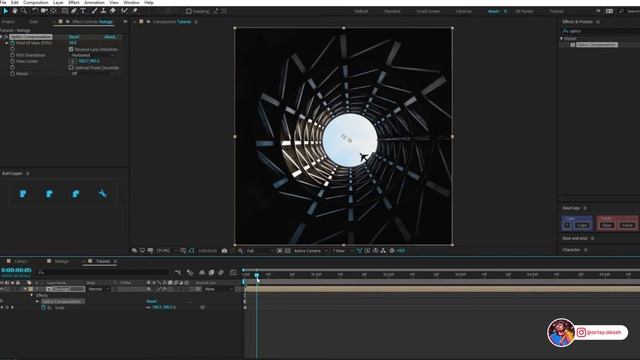Click the Effects & Presets search field
This screenshot has width=640, height=360.
[x=600, y=31]
